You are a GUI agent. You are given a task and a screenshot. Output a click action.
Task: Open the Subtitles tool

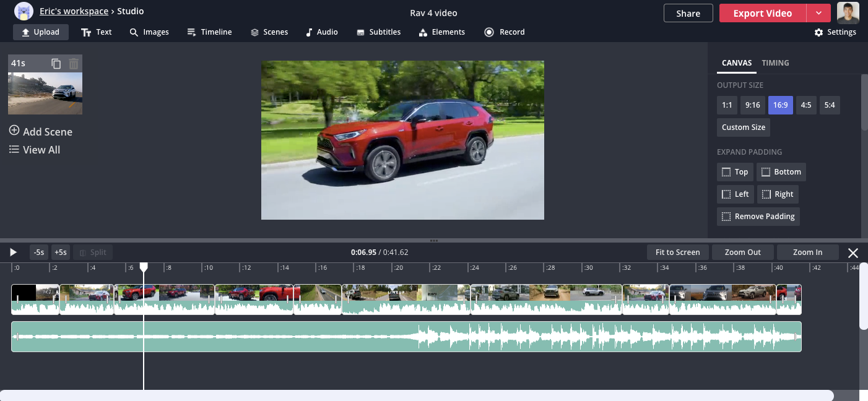[x=378, y=32]
